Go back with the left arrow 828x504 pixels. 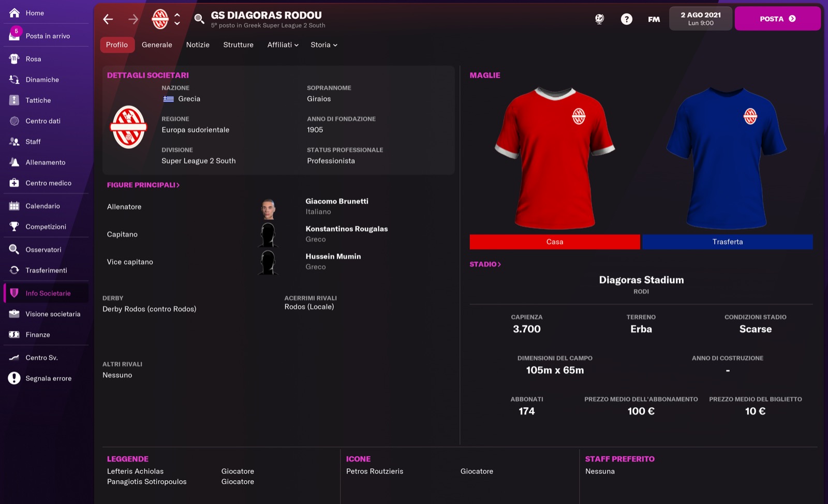[x=108, y=19]
